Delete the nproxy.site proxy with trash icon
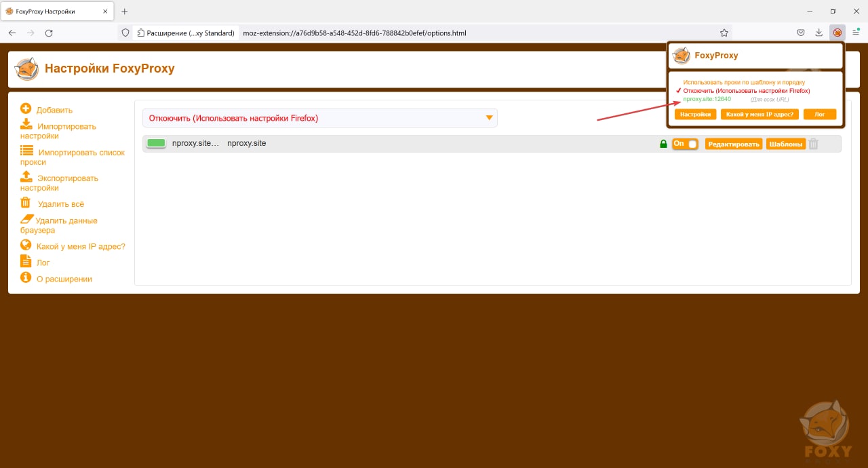Image resolution: width=868 pixels, height=468 pixels. (814, 144)
